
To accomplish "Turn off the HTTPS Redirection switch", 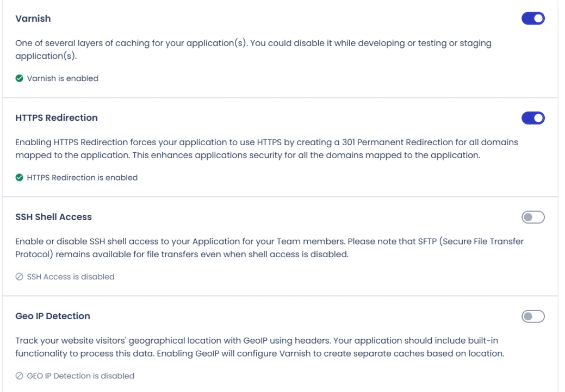I will tap(533, 118).
